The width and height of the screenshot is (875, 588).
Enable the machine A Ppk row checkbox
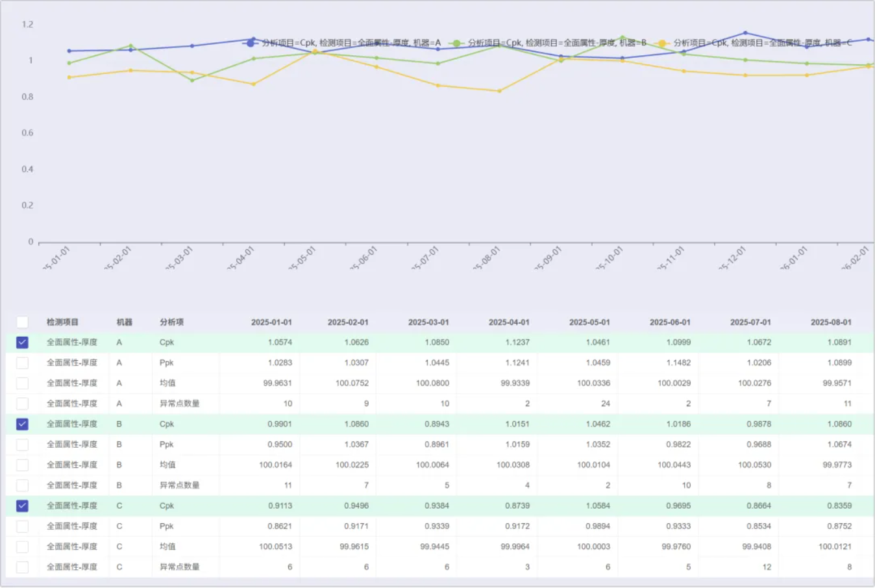point(22,363)
